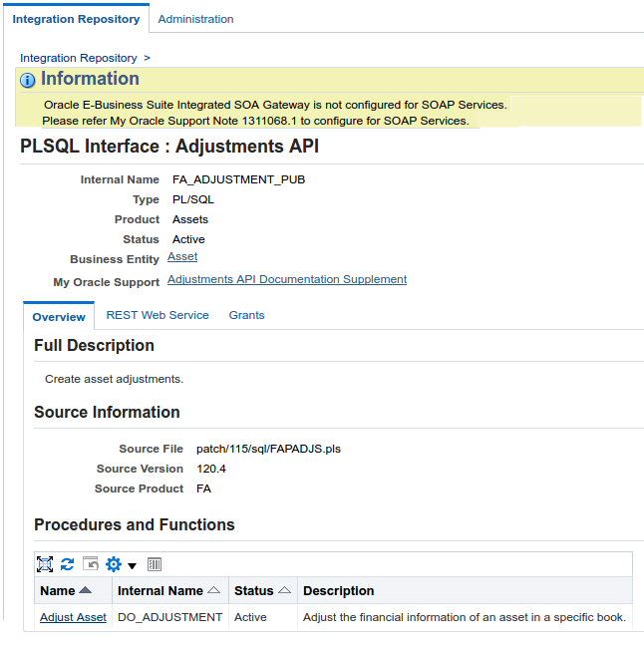Click the manage columns icon

point(155,564)
